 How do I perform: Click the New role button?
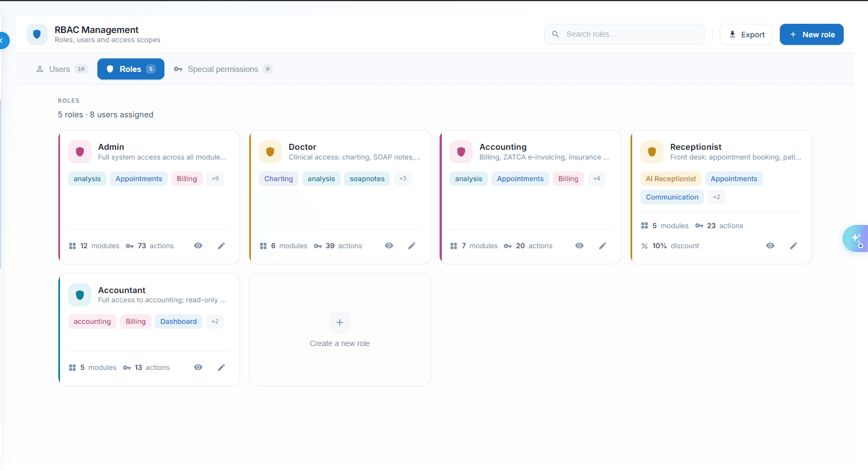(x=812, y=35)
